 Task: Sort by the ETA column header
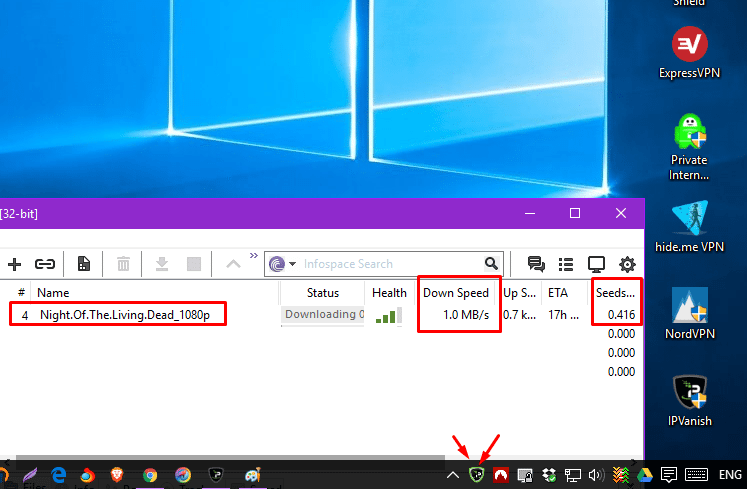point(558,293)
